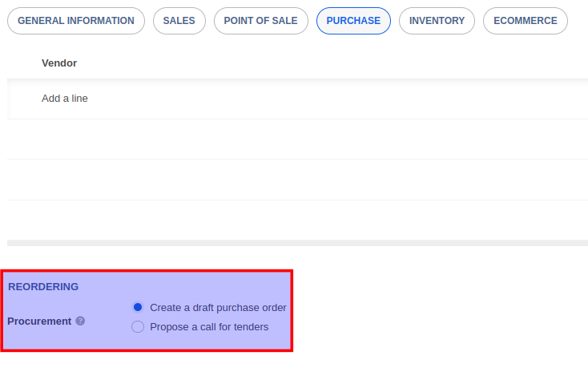Viewport: 588px width, 372px height.
Task: Click the "Propose a call for tenders" label
Action: coord(209,327)
